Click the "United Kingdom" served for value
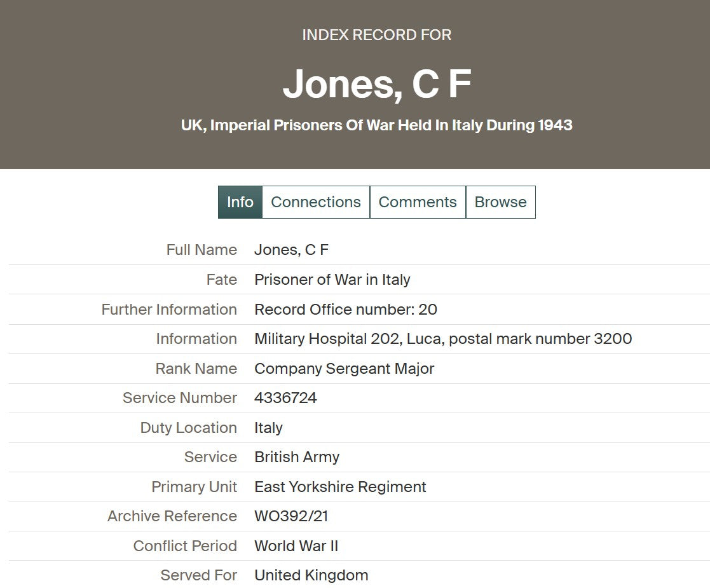 311,575
